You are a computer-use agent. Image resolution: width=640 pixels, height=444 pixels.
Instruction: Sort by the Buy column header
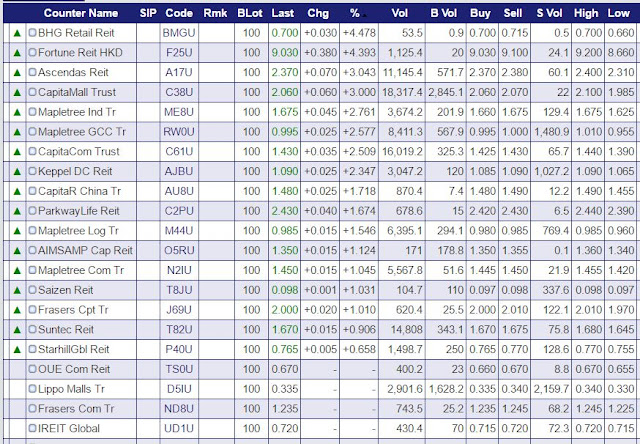(480, 13)
